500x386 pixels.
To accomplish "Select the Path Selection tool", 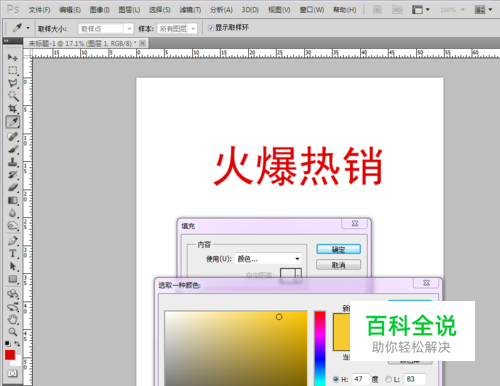I will pyautogui.click(x=13, y=266).
